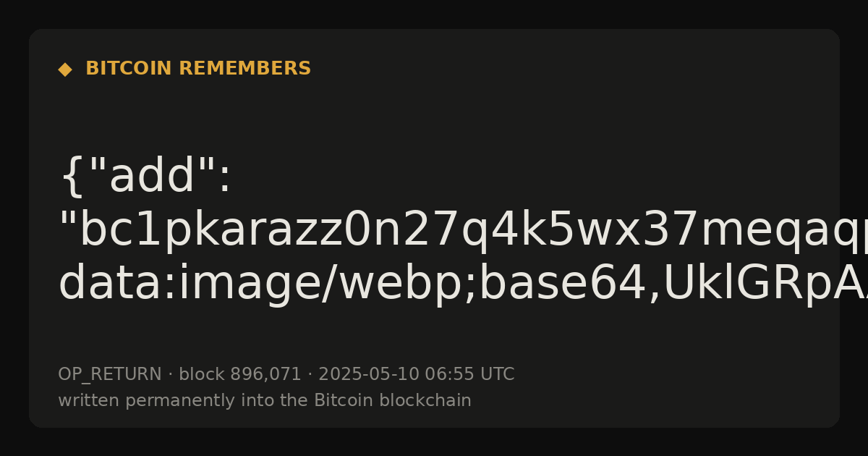The image size is (868, 456).
Task: Click the UklGRpA encoded data segment
Action: coord(765,284)
